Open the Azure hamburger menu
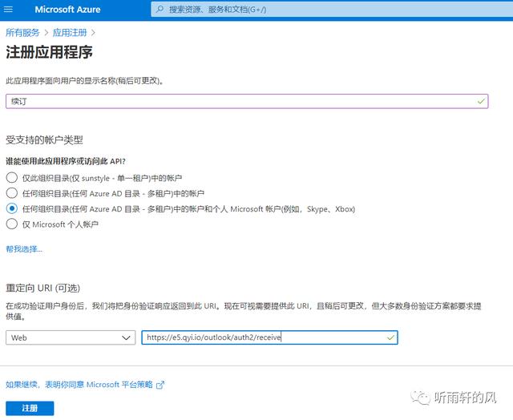The height and width of the screenshot is (420, 513). point(8,9)
